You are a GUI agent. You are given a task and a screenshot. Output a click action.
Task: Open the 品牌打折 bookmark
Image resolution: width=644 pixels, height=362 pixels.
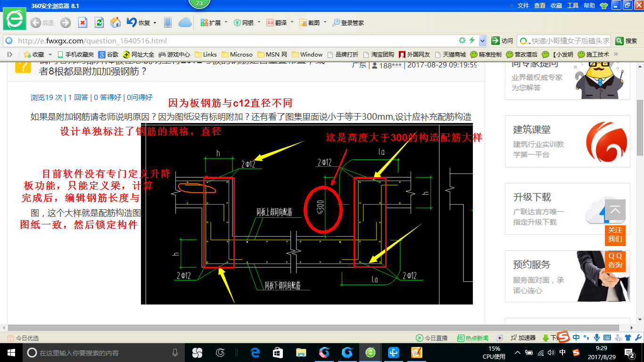[x=343, y=54]
